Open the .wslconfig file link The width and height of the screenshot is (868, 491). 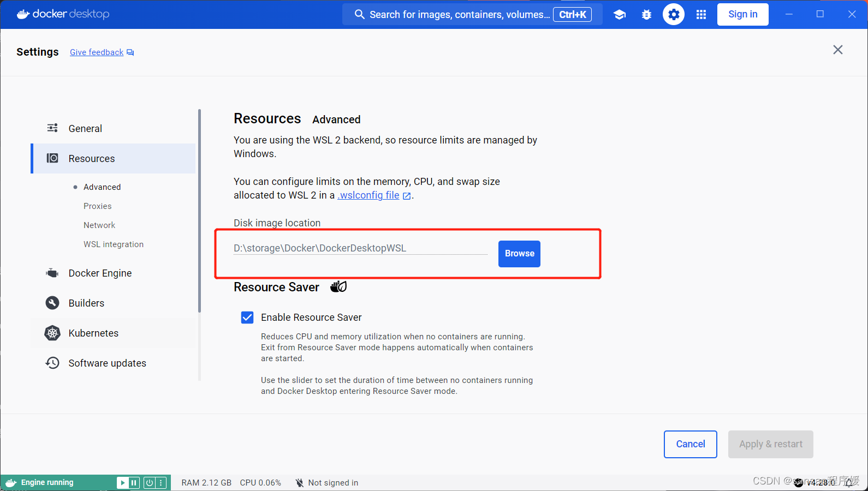[368, 195]
